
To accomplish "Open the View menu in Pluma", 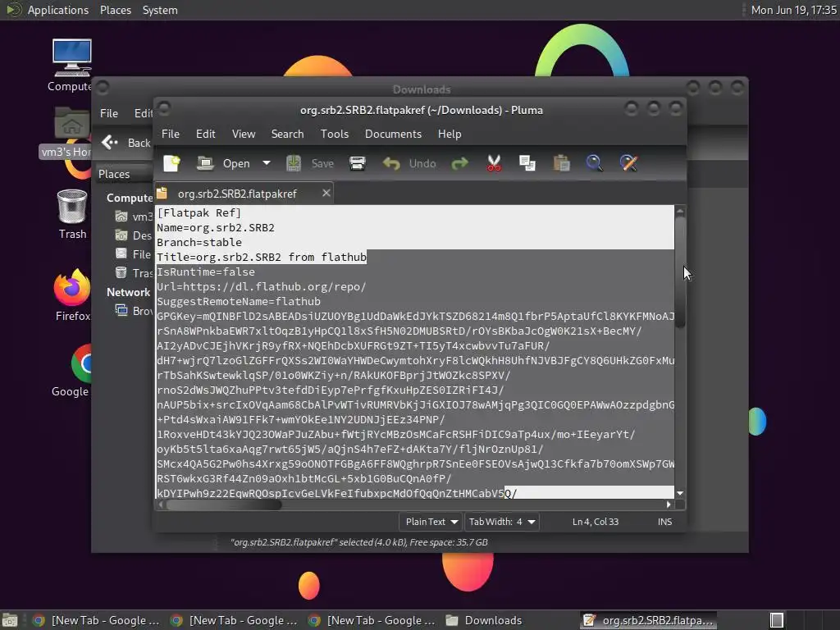I will 244,134.
